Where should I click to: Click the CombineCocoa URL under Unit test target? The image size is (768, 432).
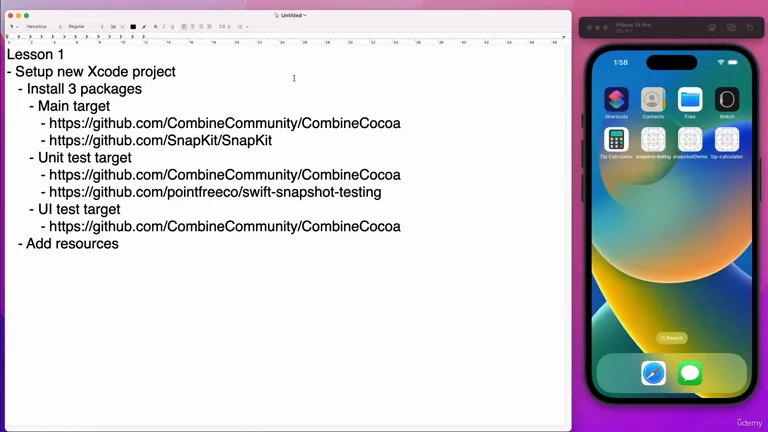click(225, 175)
